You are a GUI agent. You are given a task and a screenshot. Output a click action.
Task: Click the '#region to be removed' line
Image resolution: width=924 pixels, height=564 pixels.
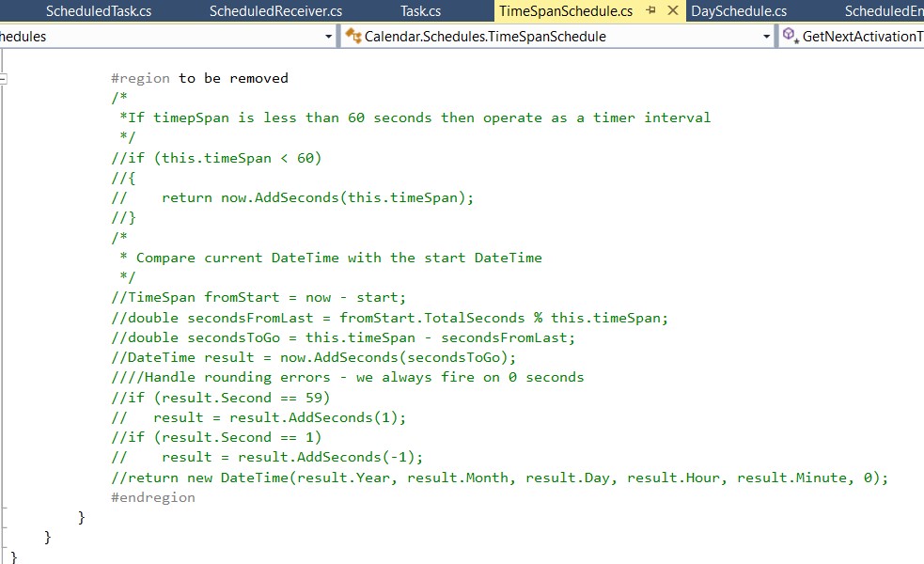(200, 78)
